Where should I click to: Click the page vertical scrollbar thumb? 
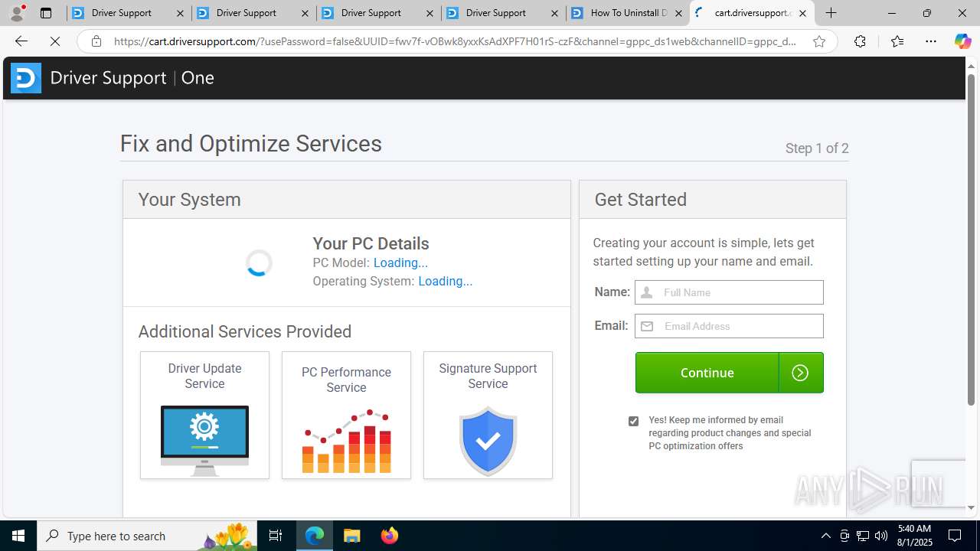[971, 240]
